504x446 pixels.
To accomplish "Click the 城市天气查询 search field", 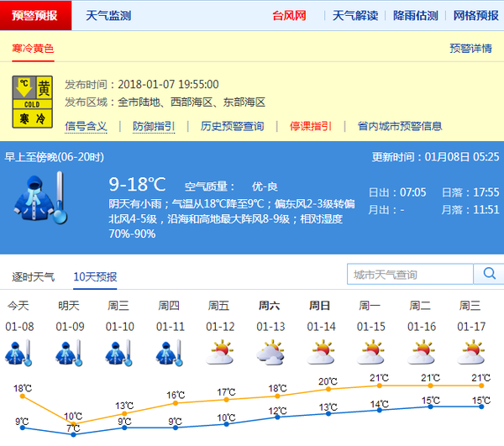I will 410,275.
